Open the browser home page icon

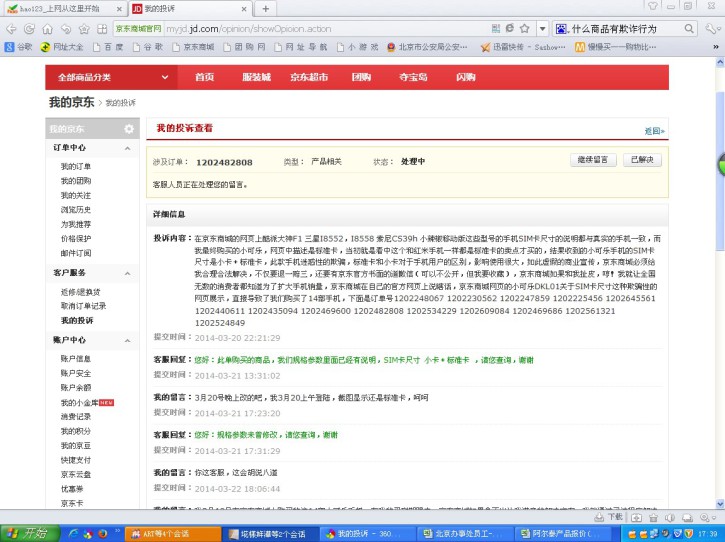tap(47, 29)
